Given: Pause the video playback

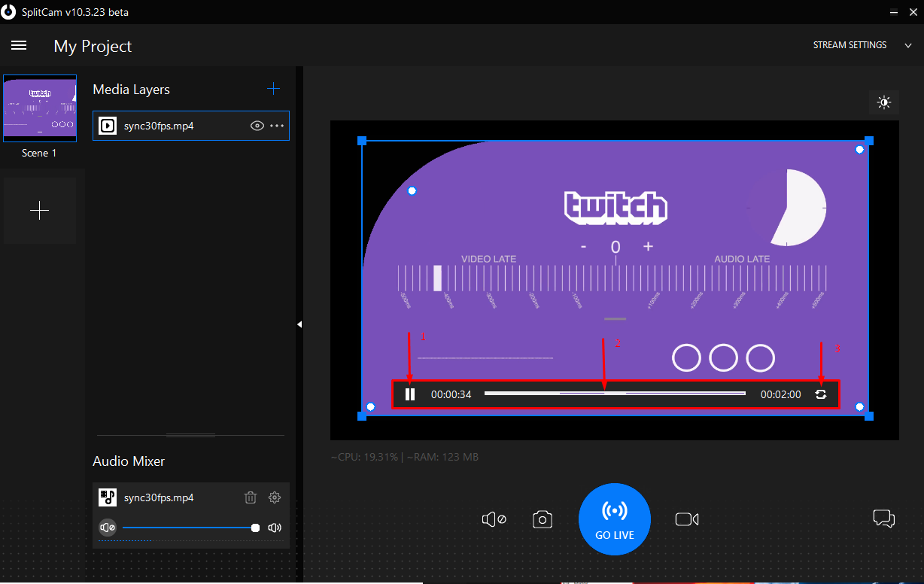Looking at the screenshot, I should click(410, 394).
